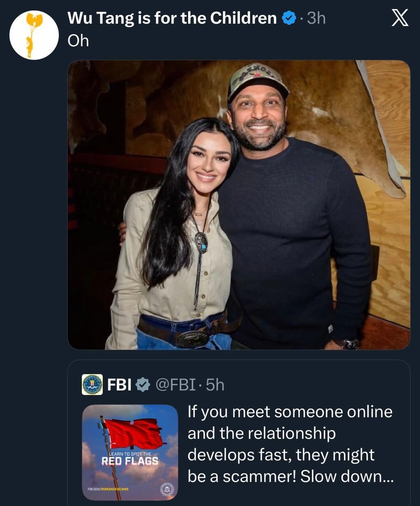Open the Wu Tang balloon profile avatar
420x506 pixels.
coord(34,35)
